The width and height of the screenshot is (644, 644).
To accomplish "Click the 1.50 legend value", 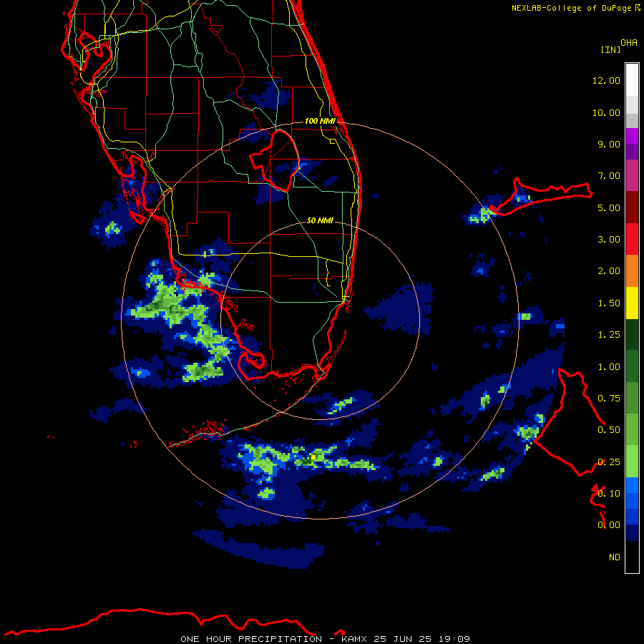I will click(x=609, y=303).
